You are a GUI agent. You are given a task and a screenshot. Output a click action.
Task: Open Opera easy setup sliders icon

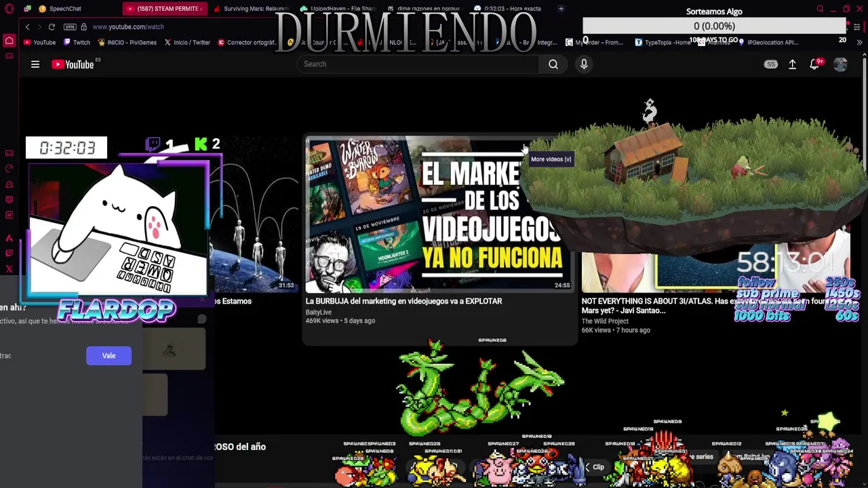point(857,26)
